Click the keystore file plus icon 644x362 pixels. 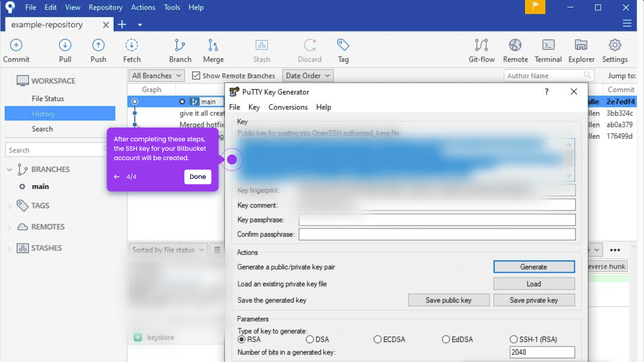(x=138, y=337)
